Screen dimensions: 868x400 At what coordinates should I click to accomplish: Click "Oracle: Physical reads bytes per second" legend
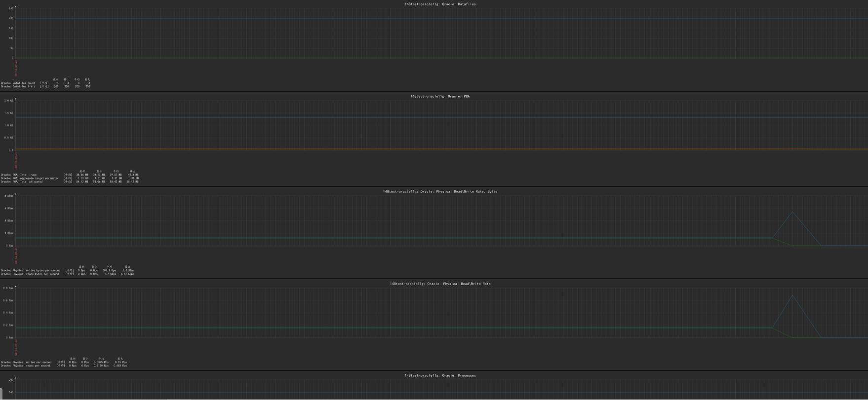pyautogui.click(x=68, y=274)
